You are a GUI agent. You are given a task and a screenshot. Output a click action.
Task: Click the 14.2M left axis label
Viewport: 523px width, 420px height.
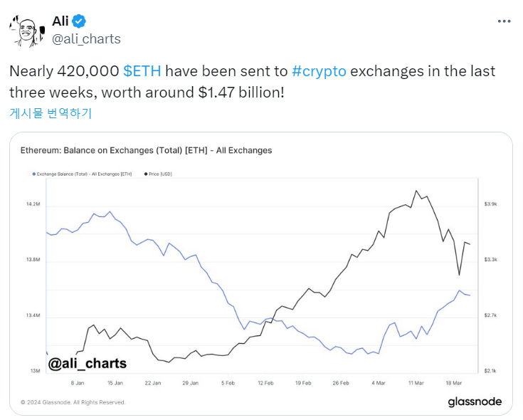tap(33, 204)
